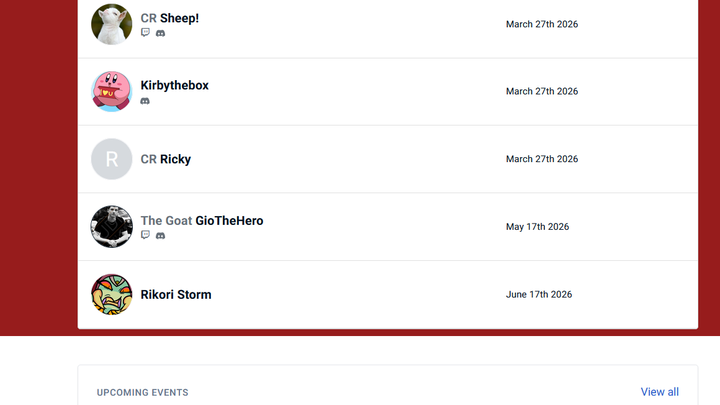The width and height of the screenshot is (720, 405).
Task: Open the Twitch icon under GioTheHero
Action: (x=145, y=235)
